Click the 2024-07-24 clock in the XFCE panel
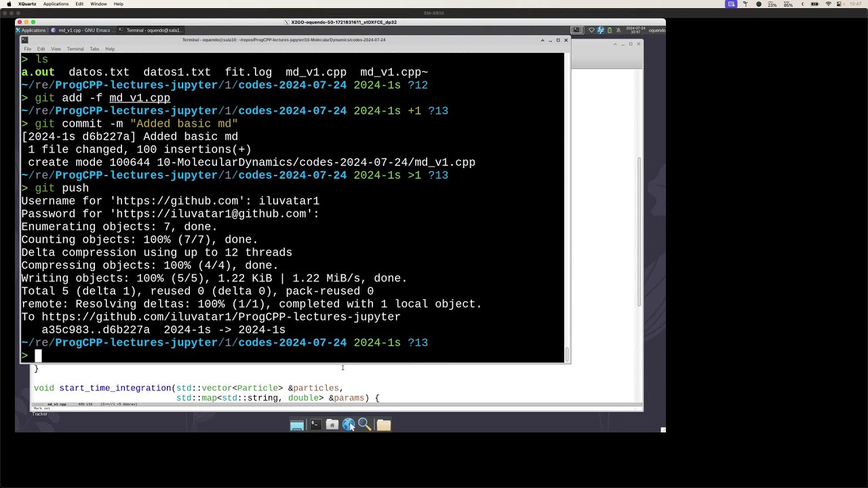 636,30
